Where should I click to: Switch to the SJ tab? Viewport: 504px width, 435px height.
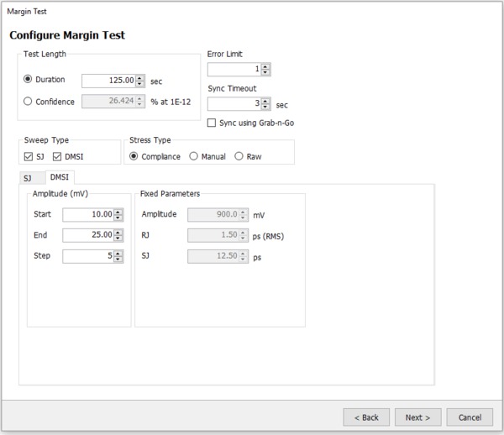pos(32,178)
